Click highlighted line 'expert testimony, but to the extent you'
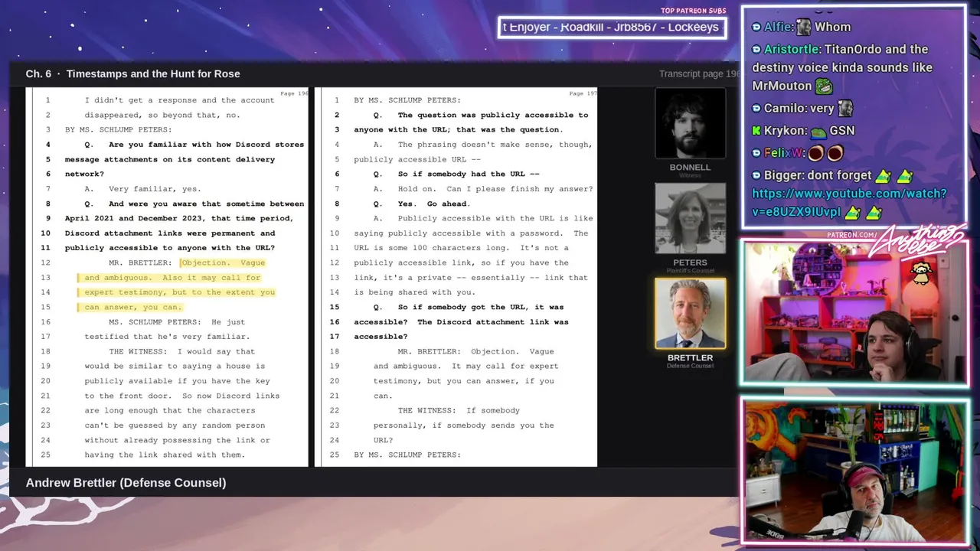This screenshot has height=551, width=980. 179,292
